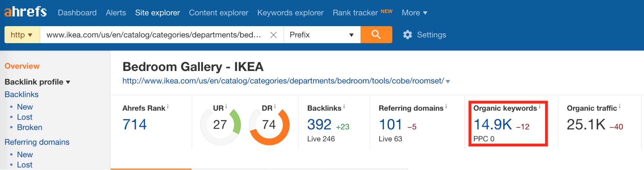Click the Organic keywords info icon
644x170 pixels.
540,106
